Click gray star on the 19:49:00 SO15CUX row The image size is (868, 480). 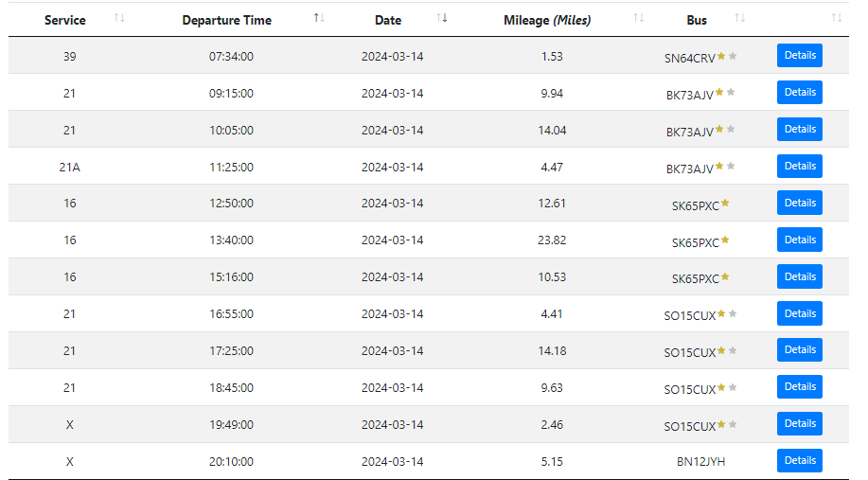point(733,424)
